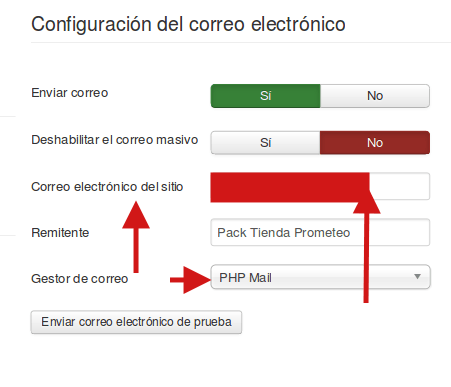Set Enviar correo to No
The height and width of the screenshot is (387, 451).
(x=375, y=96)
